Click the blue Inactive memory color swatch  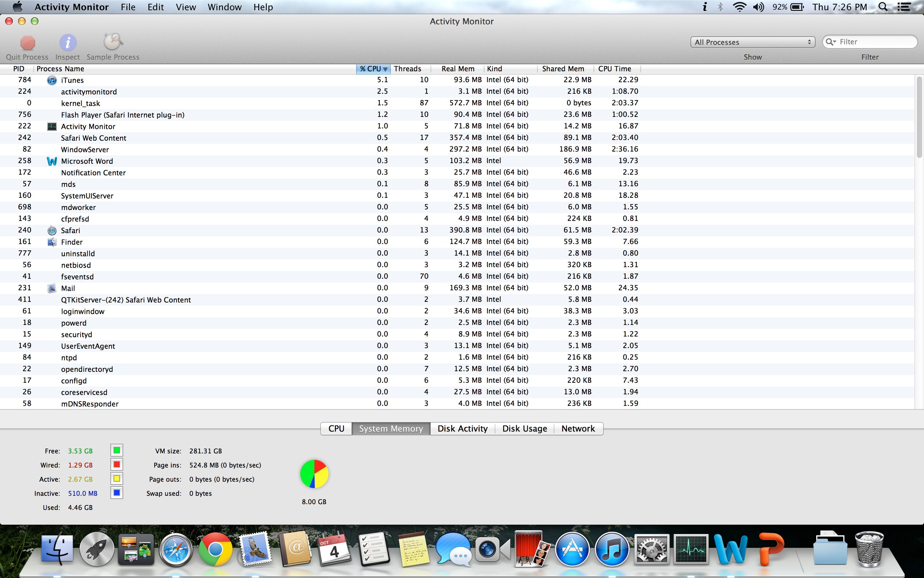(x=117, y=493)
